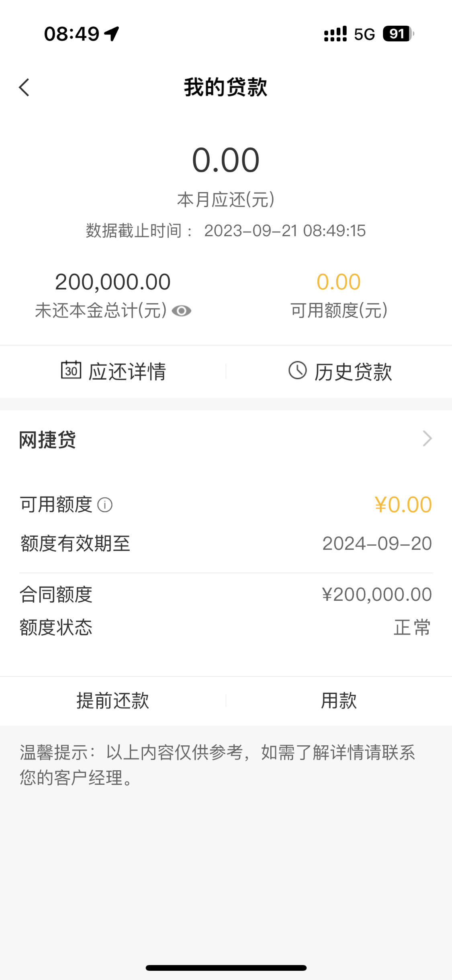The width and height of the screenshot is (452, 980).
Task: Tap the 200,000.00 unpaid principal amount
Action: (x=113, y=282)
